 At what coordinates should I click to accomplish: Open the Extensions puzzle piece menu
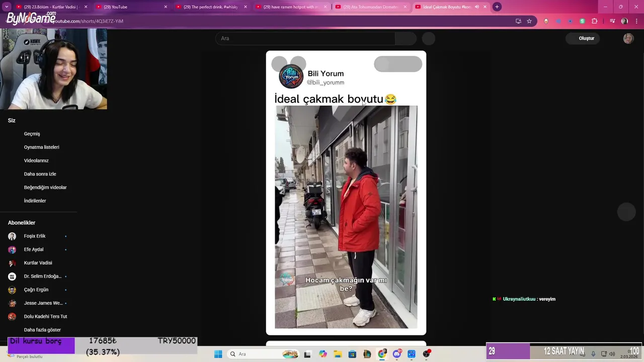[x=595, y=21]
